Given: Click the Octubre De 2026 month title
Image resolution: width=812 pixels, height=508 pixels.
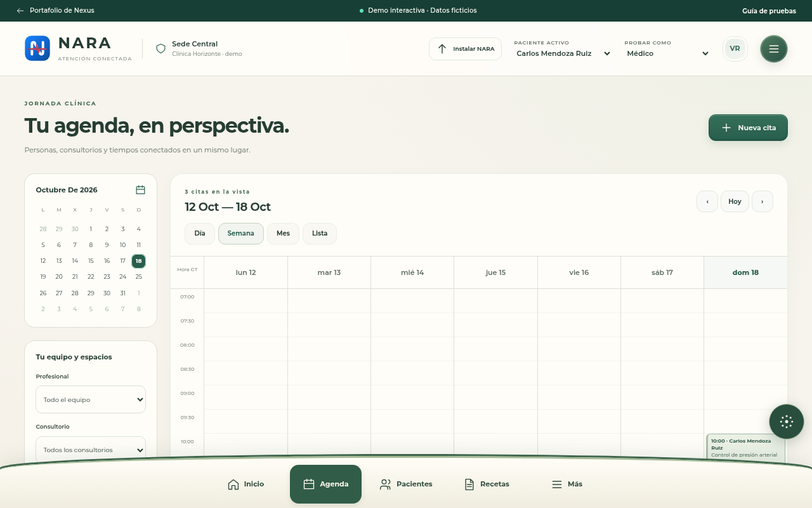Looking at the screenshot, I should [67, 190].
